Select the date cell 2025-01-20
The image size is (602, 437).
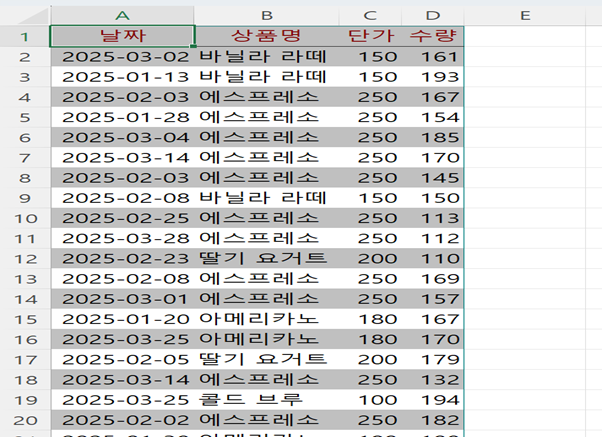[122, 319]
